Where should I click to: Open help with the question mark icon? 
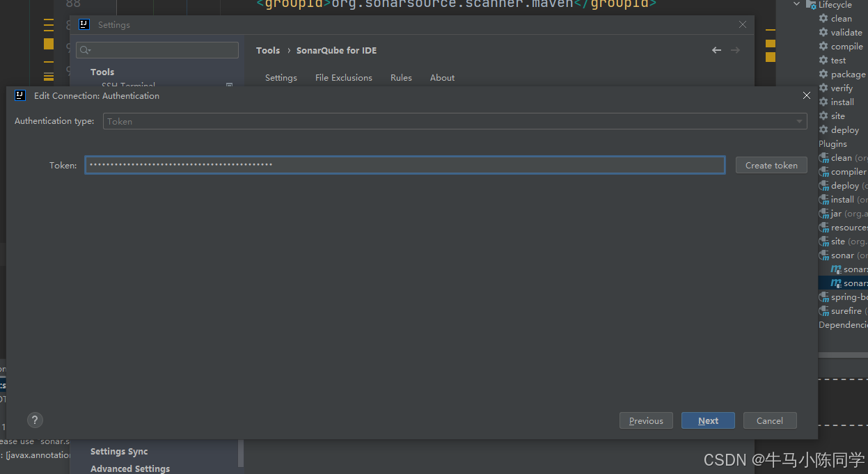pyautogui.click(x=35, y=420)
